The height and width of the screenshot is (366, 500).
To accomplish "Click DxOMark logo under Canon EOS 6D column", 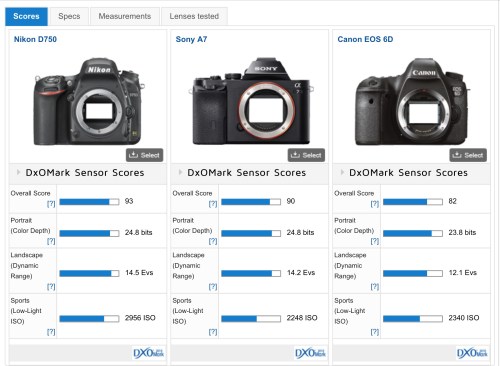I will 472,353.
